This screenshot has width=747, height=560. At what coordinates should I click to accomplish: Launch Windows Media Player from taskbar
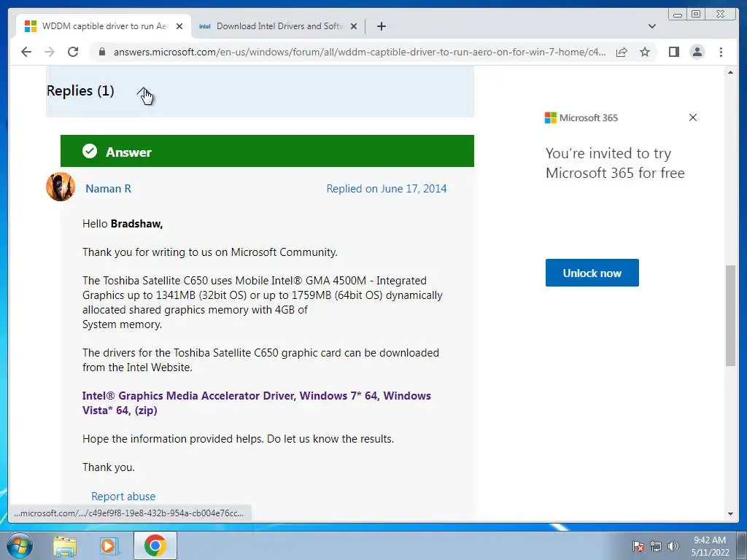[109, 546]
